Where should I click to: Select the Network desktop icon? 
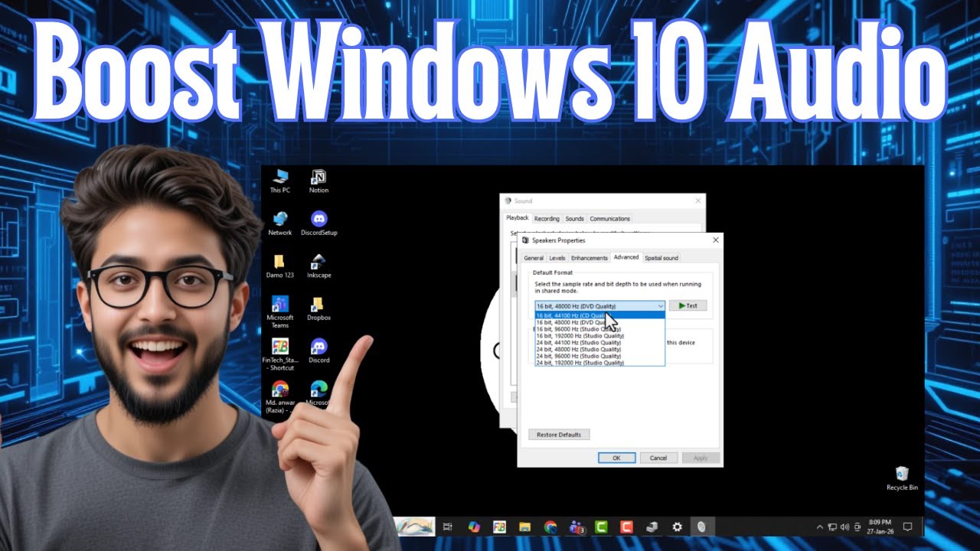point(280,223)
